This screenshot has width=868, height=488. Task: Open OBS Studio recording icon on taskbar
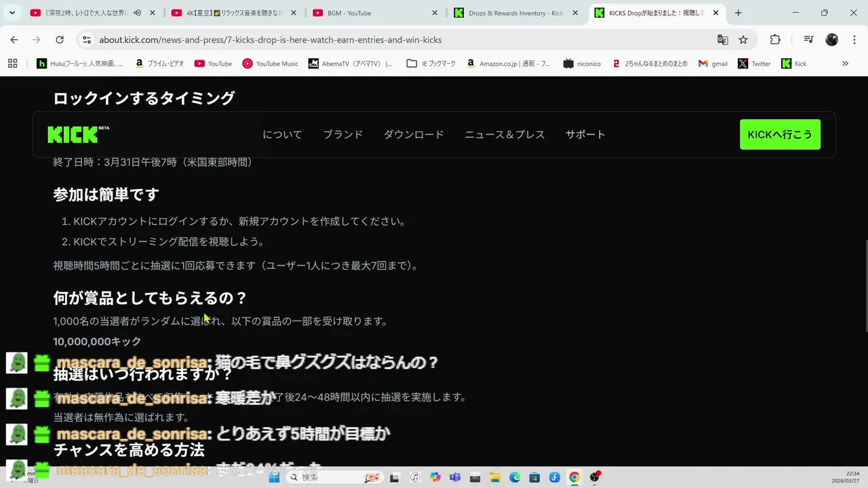pos(595,477)
